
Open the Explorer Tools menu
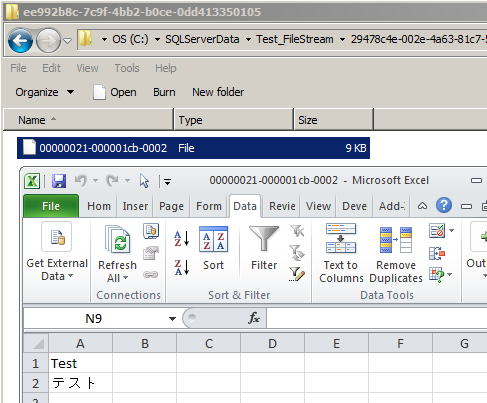(127, 68)
